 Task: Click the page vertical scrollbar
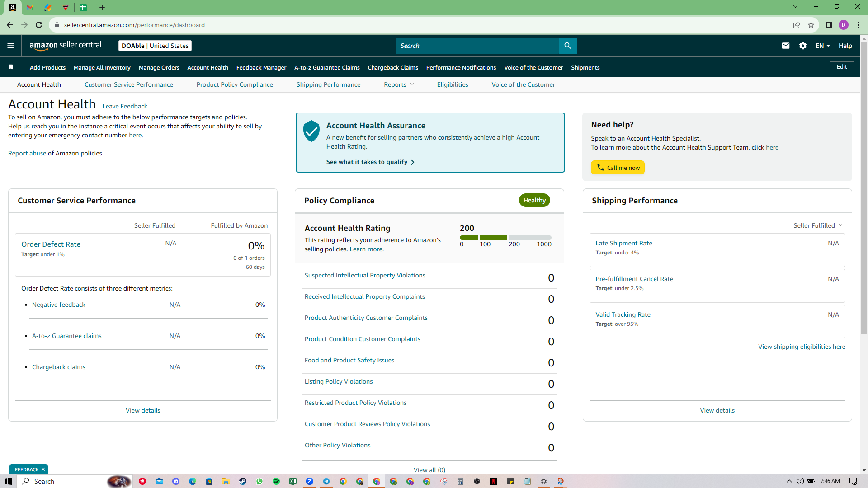pos(864,188)
